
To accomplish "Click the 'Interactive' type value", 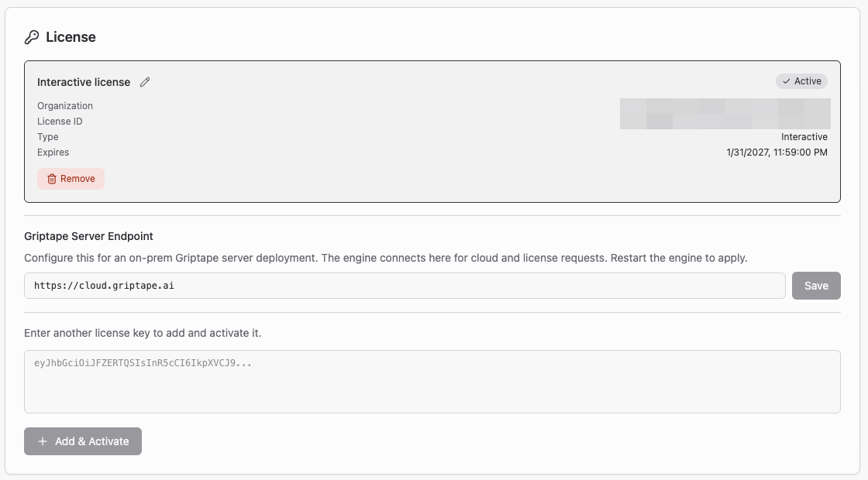I will tap(804, 136).
